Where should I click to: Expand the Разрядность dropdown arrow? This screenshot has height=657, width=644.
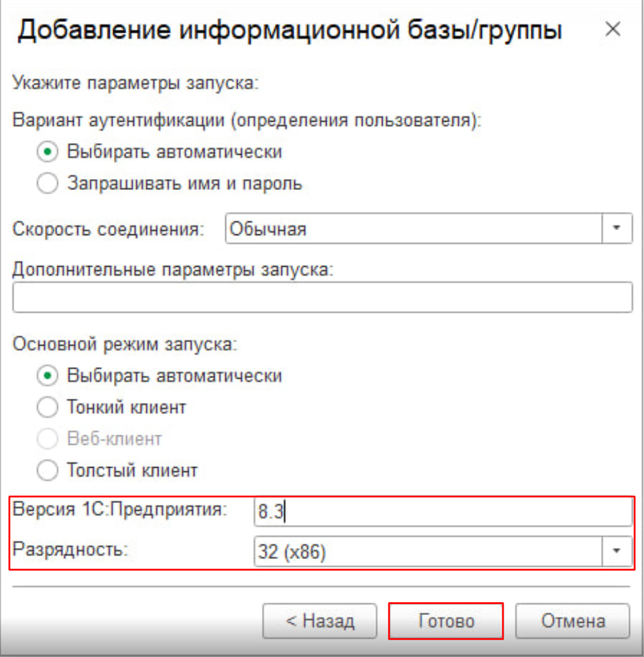tap(617, 551)
